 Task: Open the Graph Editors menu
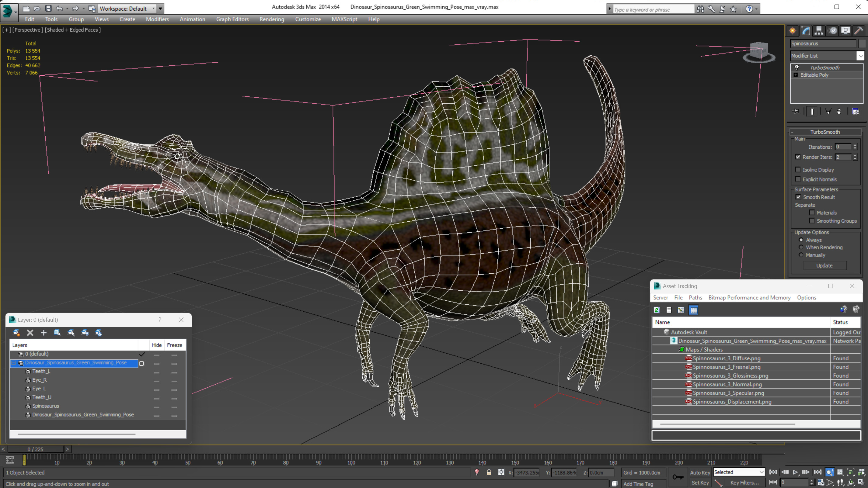232,19
